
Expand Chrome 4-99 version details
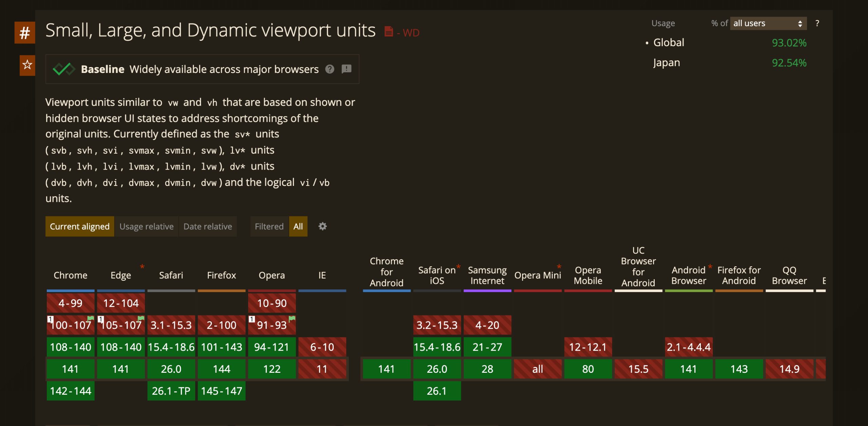click(71, 303)
